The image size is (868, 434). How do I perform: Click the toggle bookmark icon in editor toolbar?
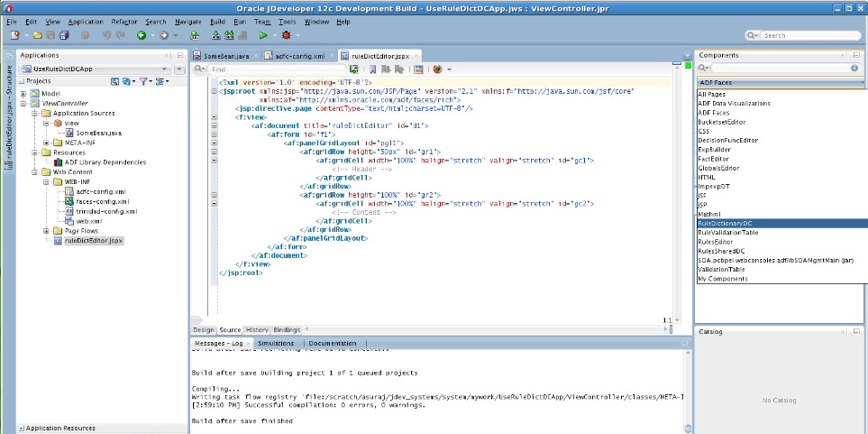[372, 69]
